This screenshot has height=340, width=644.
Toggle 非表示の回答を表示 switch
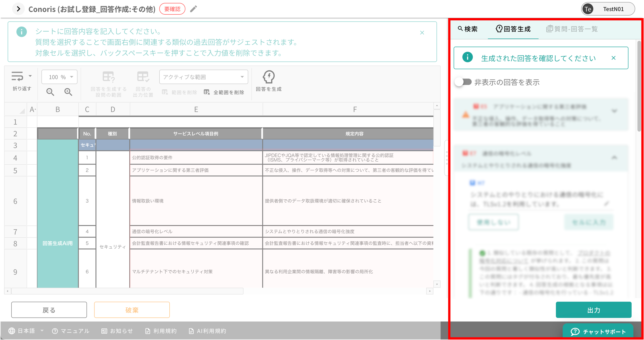pyautogui.click(x=463, y=82)
